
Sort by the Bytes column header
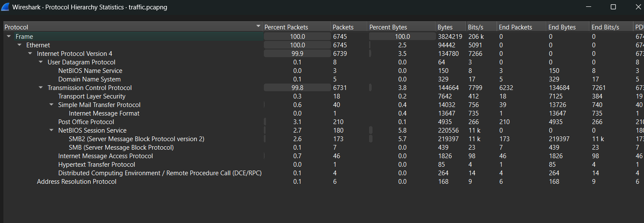(445, 27)
